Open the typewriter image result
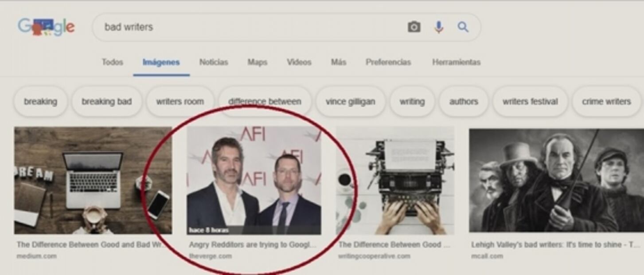 (x=395, y=180)
